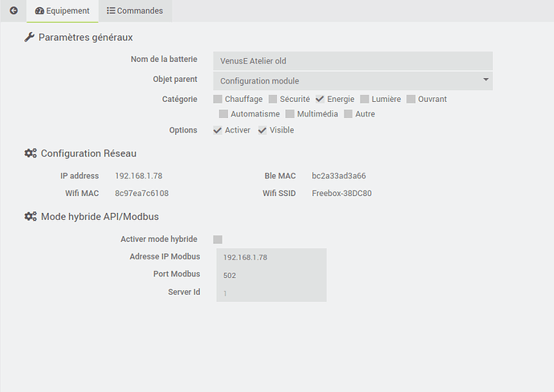Click the gears icon beside Mode hybride API/Modbus

click(31, 216)
